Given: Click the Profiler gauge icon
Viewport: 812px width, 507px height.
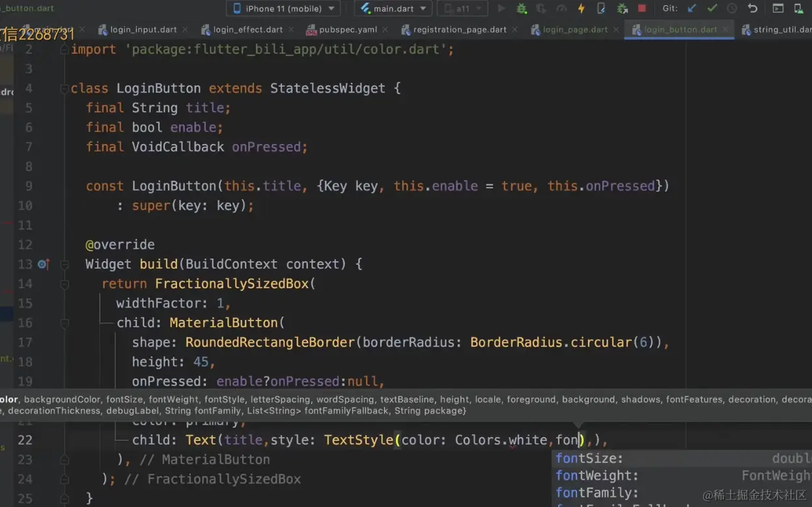Looking at the screenshot, I should click(561, 8).
